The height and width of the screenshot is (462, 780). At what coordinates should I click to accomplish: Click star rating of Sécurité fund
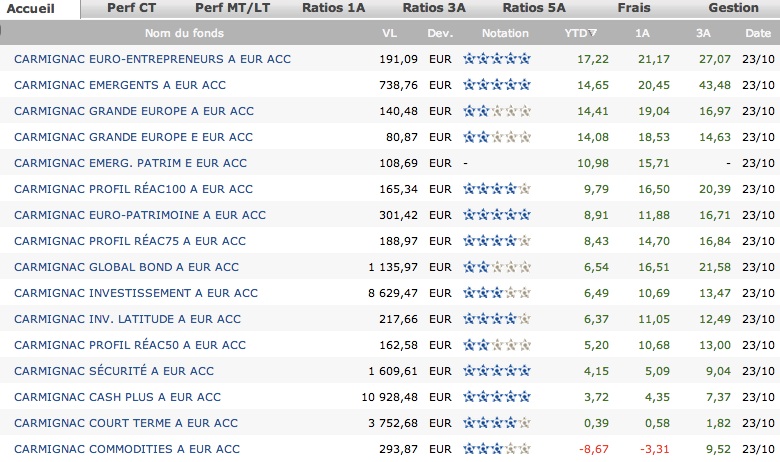497,371
